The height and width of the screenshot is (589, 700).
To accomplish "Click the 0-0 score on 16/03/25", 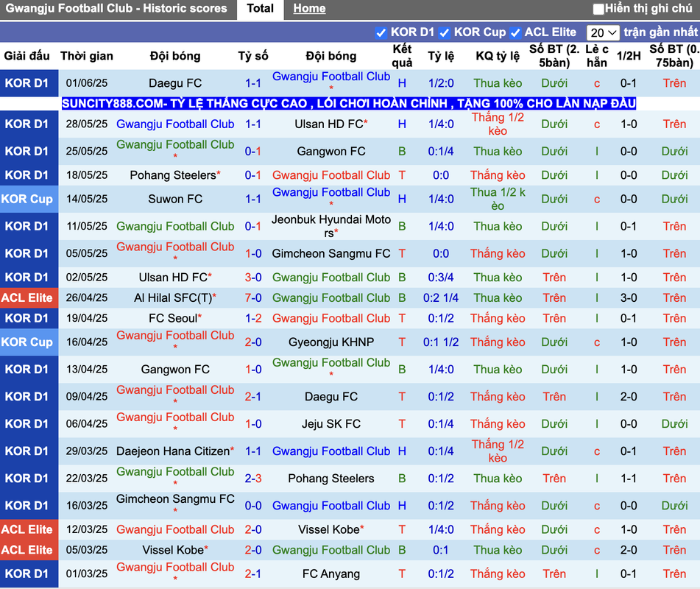I will pyautogui.click(x=253, y=506).
